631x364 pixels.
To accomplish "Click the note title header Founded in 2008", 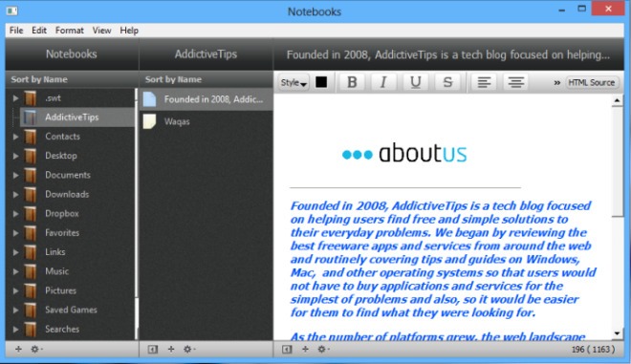I will click(x=447, y=54).
